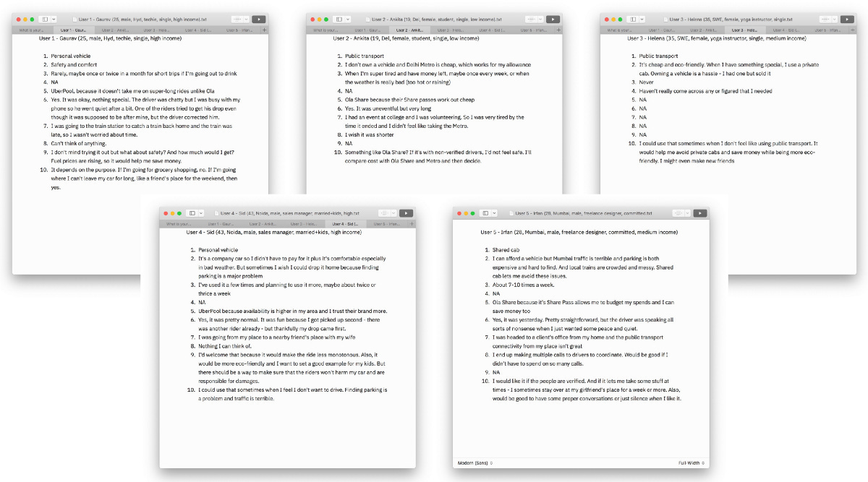The width and height of the screenshot is (868, 482).
Task: Open the text style control in User 2 window
Action: [534, 19]
